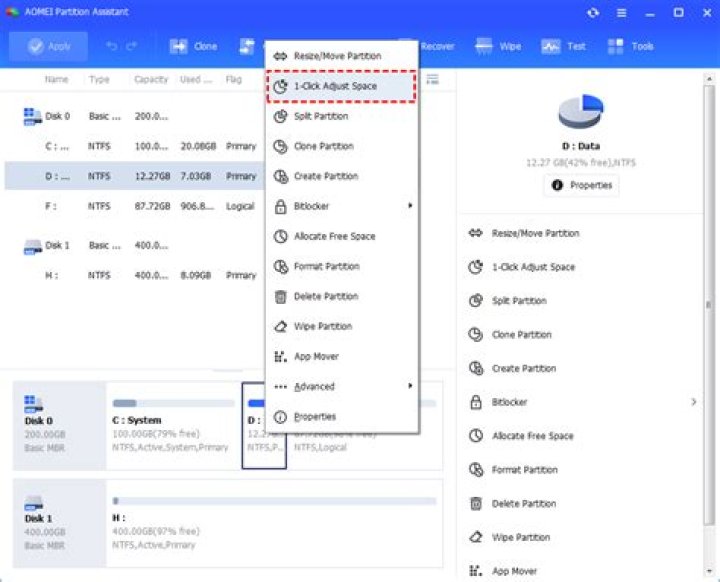This screenshot has width=720, height=582.
Task: Click the undo arrow in the toolbar
Action: (x=112, y=46)
